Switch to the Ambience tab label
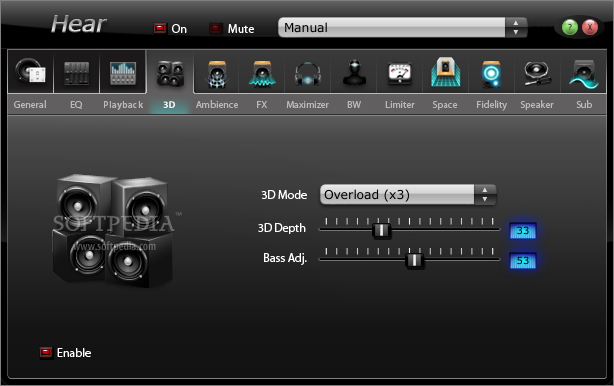Image resolution: width=614 pixels, height=386 pixels. [217, 105]
